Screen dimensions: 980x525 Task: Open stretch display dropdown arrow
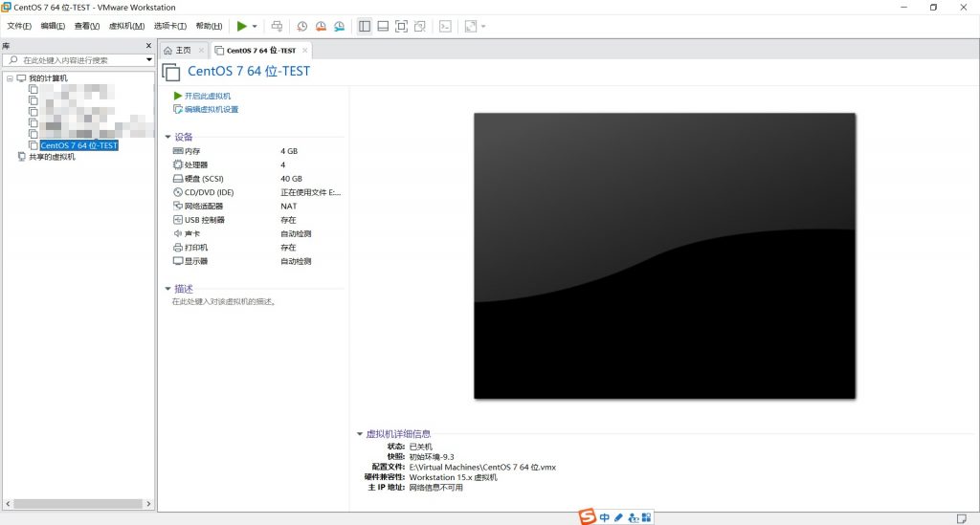[483, 26]
